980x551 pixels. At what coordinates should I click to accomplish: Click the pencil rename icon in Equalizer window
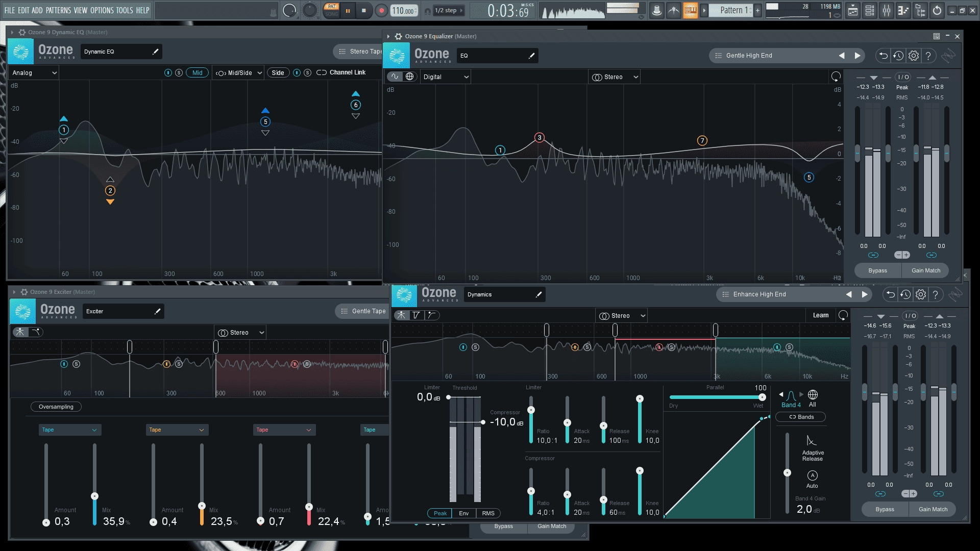[532, 56]
